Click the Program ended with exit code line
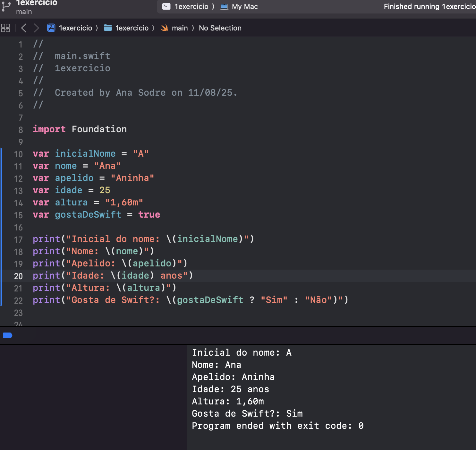The height and width of the screenshot is (450, 476). click(278, 426)
